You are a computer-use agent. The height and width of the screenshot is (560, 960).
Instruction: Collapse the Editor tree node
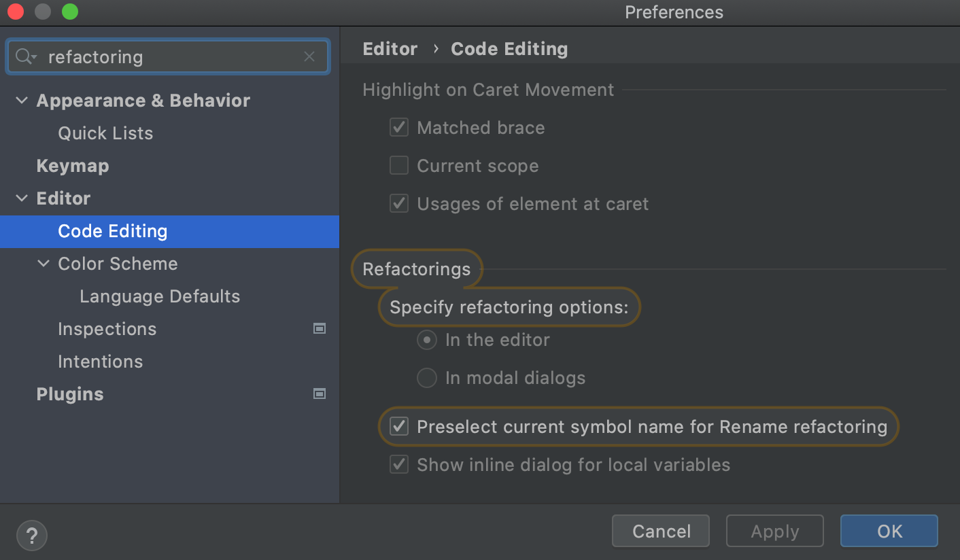tap(22, 198)
